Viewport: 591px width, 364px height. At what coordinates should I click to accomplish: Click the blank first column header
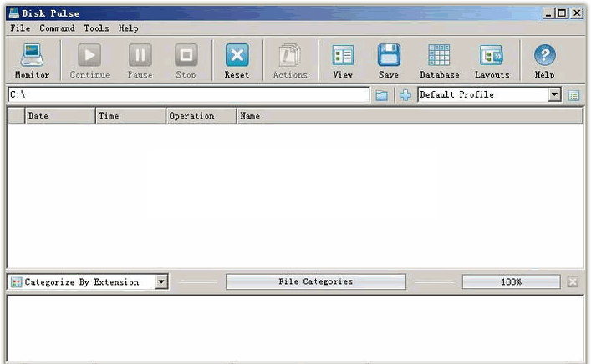(16, 116)
